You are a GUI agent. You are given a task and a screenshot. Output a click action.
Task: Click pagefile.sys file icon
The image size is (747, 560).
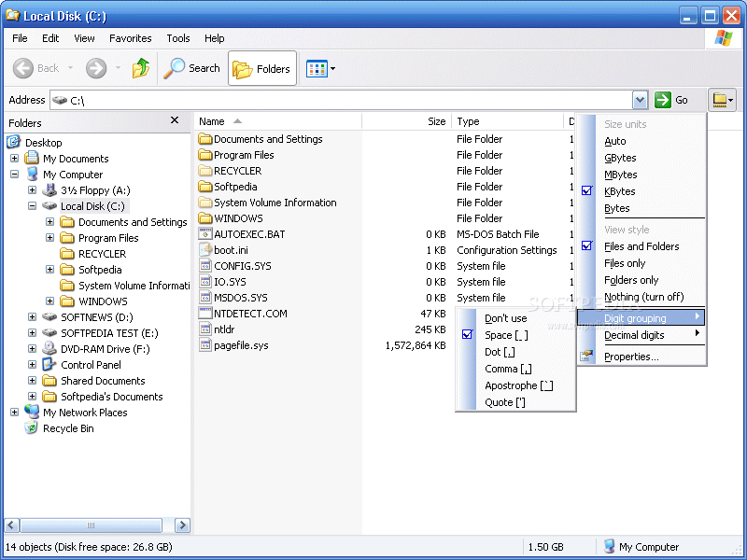coord(205,344)
